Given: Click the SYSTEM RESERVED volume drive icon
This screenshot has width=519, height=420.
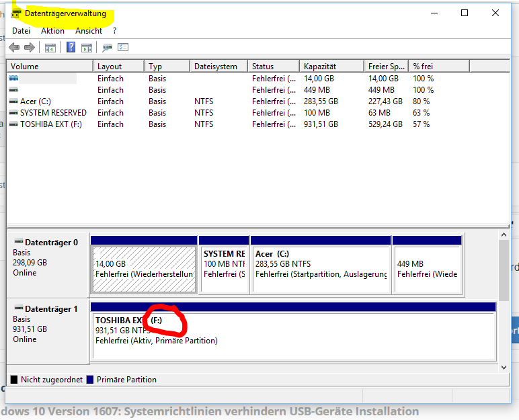Looking at the screenshot, I should tap(13, 112).
